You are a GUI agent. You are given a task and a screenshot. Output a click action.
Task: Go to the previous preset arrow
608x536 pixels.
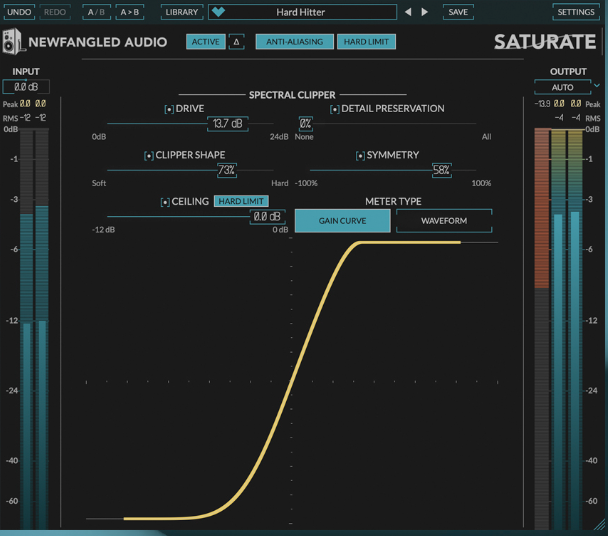(408, 12)
